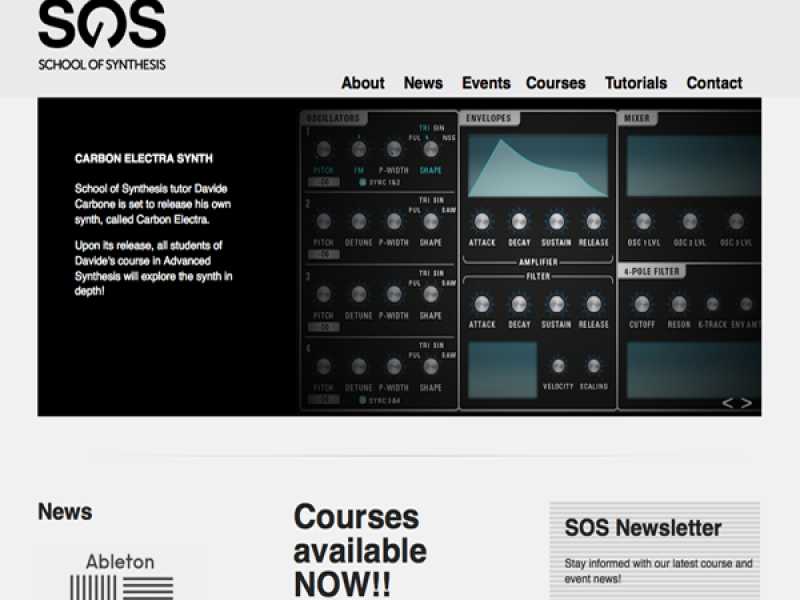Click the envelope shape graph display
The height and width of the screenshot is (600, 800).
coord(537,165)
